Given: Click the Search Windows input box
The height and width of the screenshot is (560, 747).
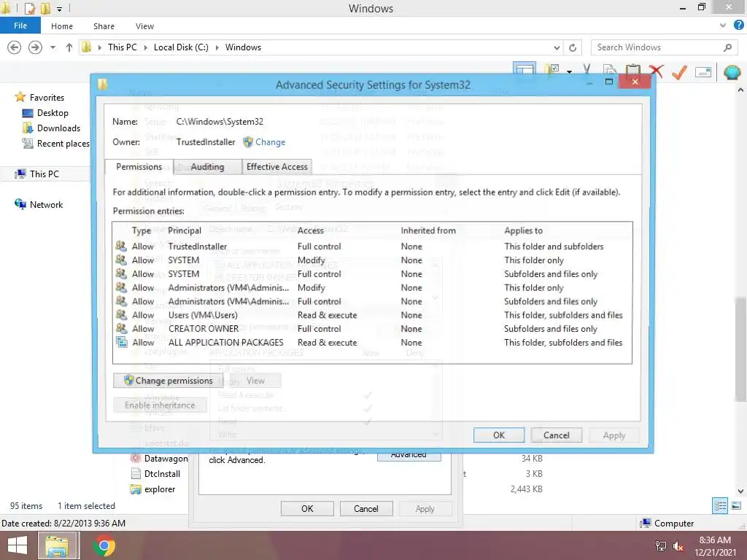Looking at the screenshot, I should point(657,47).
